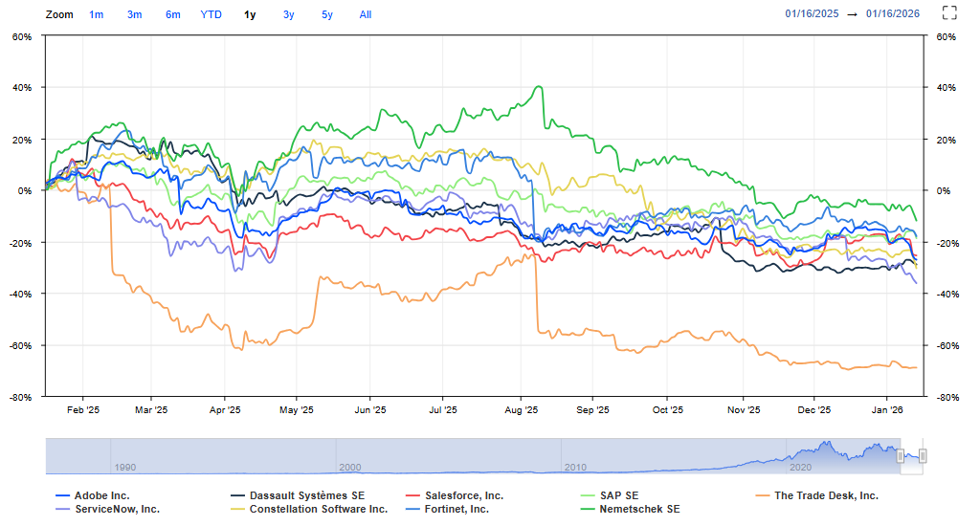Click Nemetschek SE legend color line
The width and height of the screenshot is (980, 526).
[588, 509]
